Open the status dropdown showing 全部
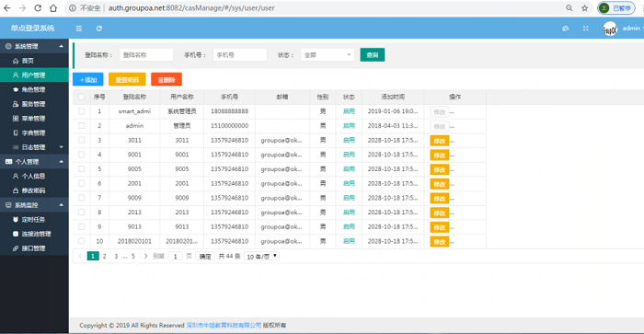 (328, 54)
